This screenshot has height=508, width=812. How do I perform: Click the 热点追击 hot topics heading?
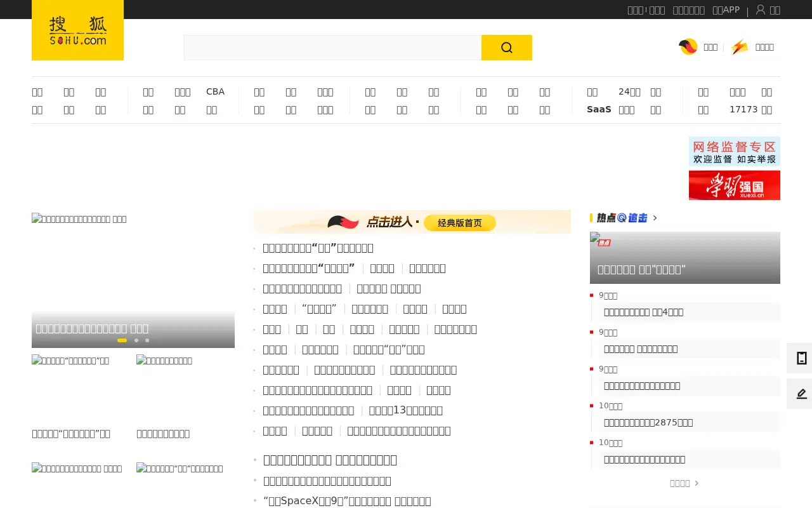pyautogui.click(x=622, y=218)
